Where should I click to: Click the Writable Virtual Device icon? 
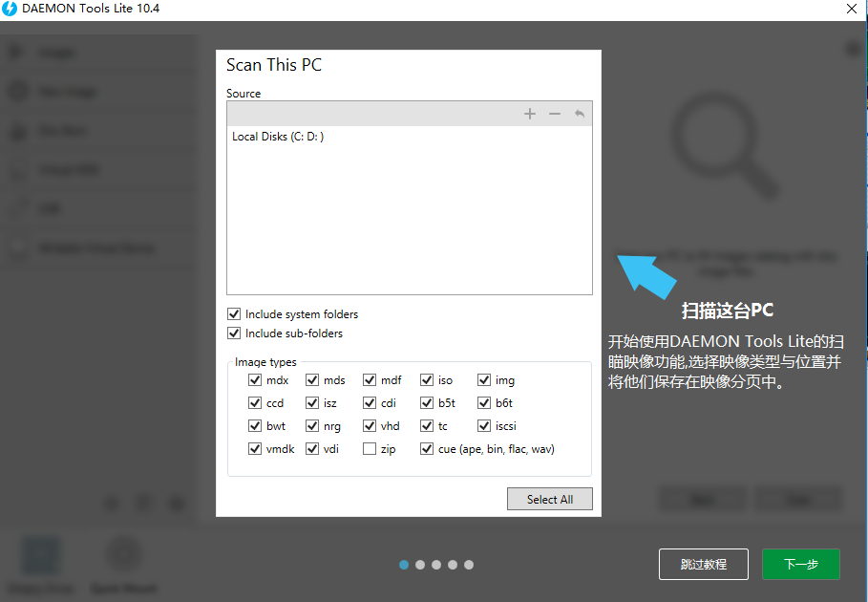21,247
